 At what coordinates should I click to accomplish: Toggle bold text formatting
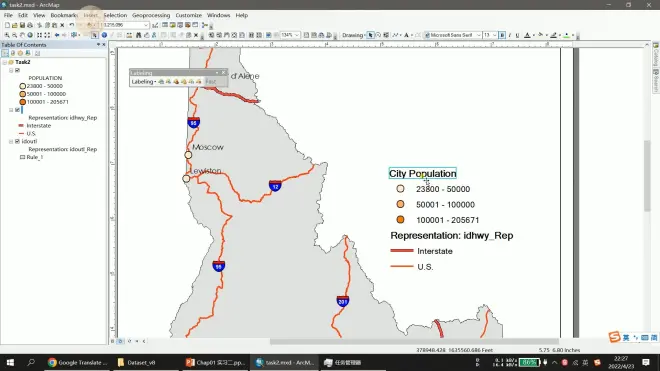click(x=502, y=35)
